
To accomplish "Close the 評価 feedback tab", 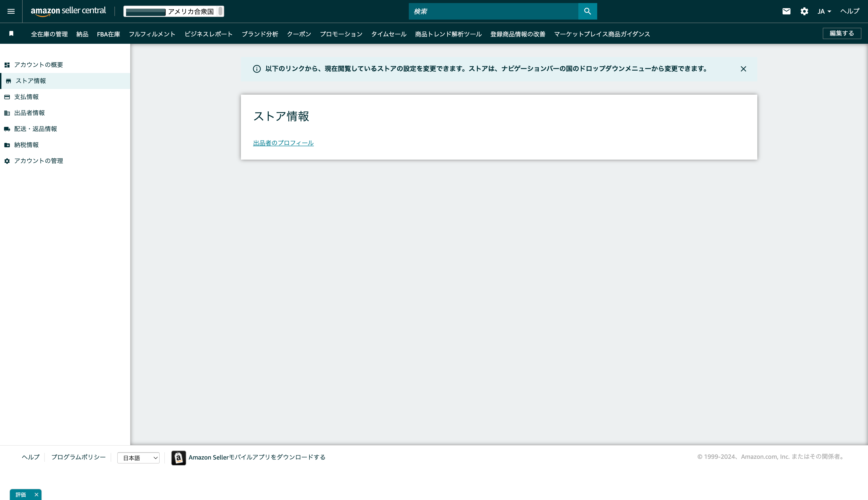I will pos(37,495).
